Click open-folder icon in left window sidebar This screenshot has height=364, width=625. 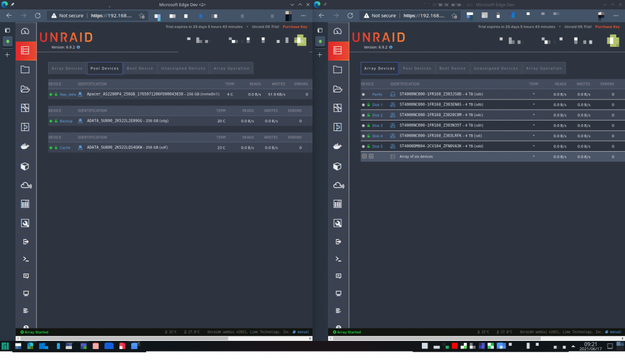click(x=25, y=89)
